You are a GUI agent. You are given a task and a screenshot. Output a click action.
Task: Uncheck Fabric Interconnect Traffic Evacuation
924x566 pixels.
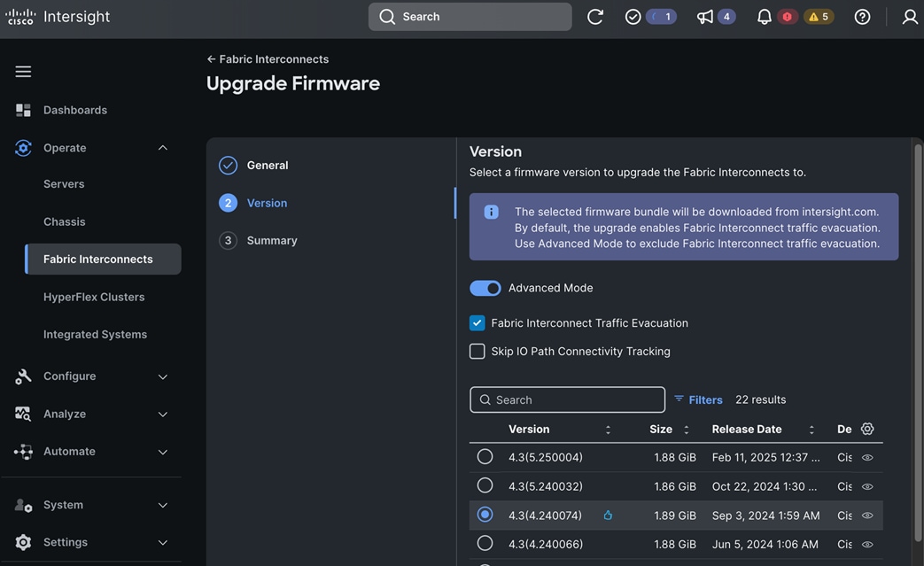pyautogui.click(x=477, y=322)
